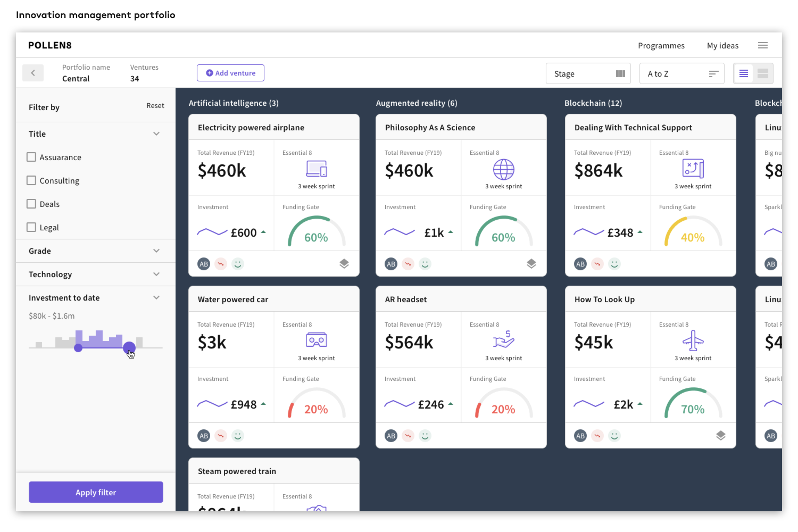
Task: Expand the Grade filter section
Action: click(156, 251)
